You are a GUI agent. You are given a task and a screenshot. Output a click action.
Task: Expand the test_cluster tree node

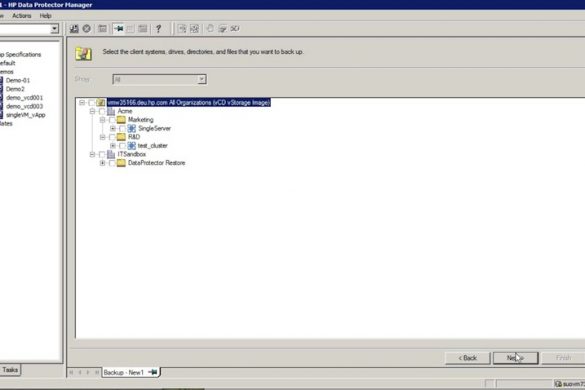[x=113, y=146]
